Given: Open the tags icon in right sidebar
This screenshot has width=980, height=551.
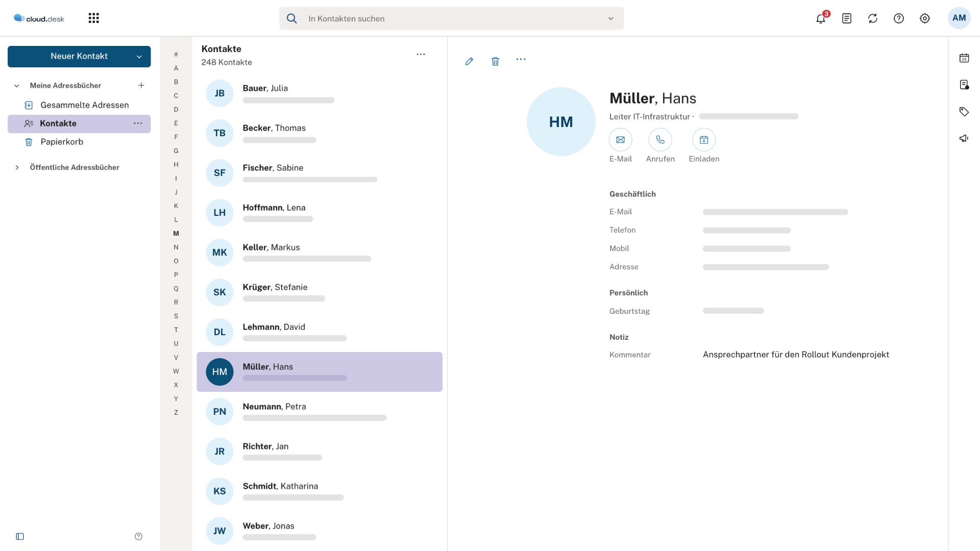Looking at the screenshot, I should (964, 112).
